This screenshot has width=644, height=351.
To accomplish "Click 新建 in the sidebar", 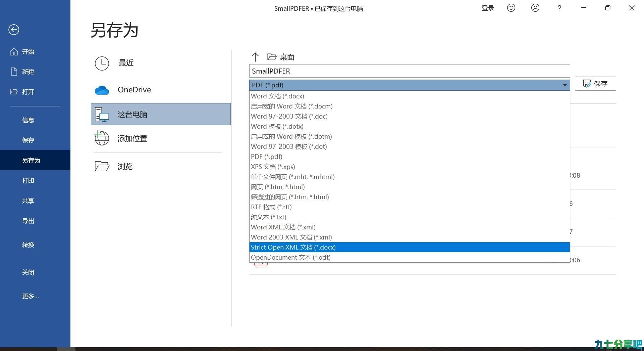I will [28, 72].
